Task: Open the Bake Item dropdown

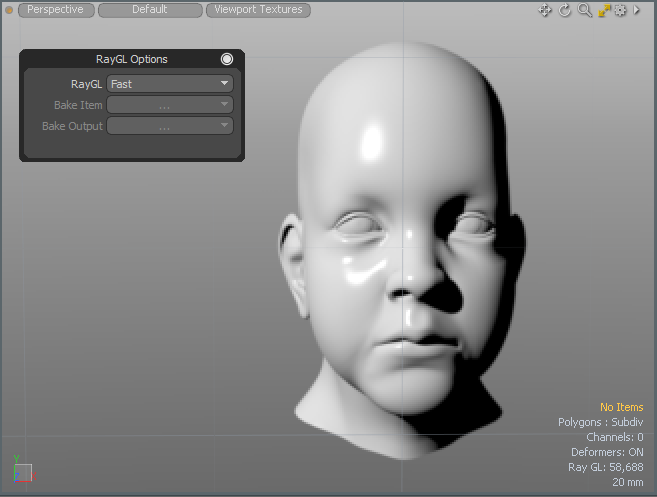Action: click(x=170, y=105)
